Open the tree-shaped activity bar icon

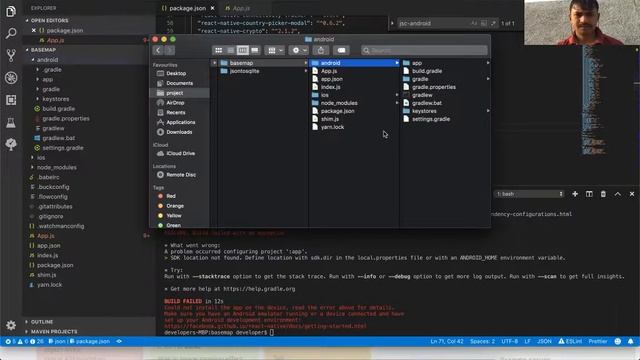click(11, 144)
